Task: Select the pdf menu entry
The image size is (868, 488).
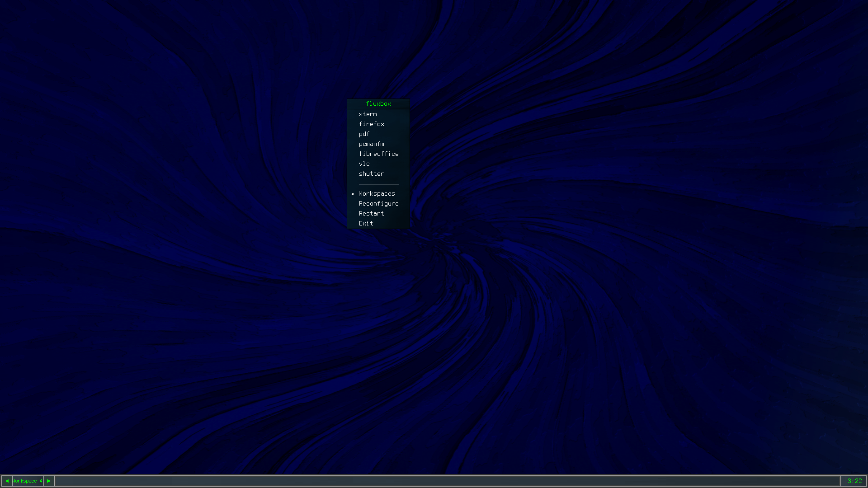Action: [x=364, y=134]
